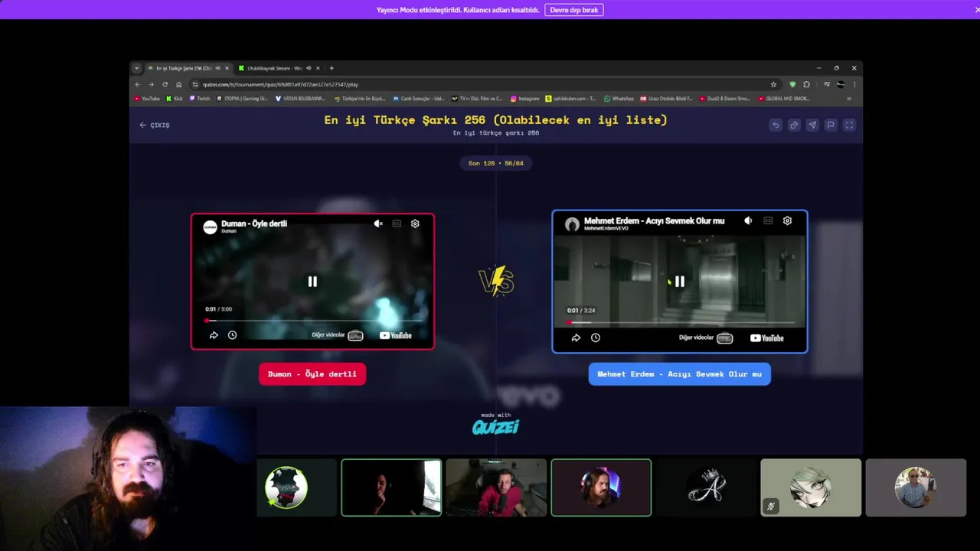Open the Kick bookmark
This screenshot has width=980, height=551.
click(175, 99)
